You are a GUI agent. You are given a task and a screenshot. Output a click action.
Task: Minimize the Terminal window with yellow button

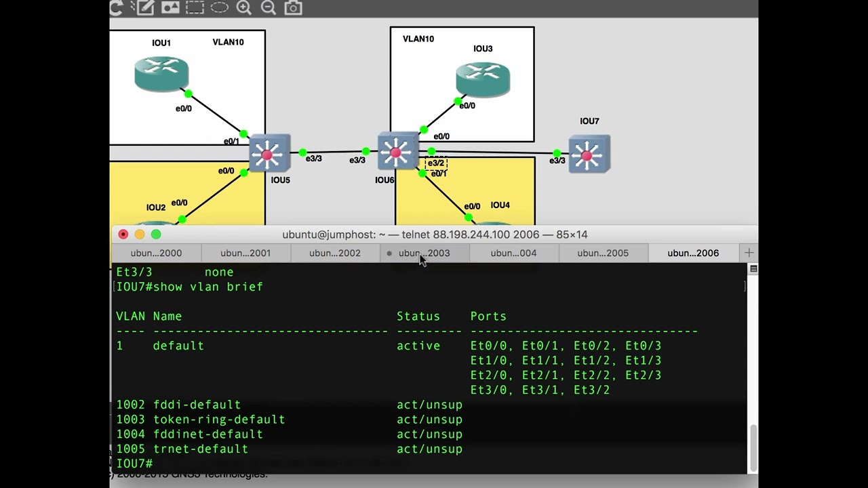tap(140, 234)
